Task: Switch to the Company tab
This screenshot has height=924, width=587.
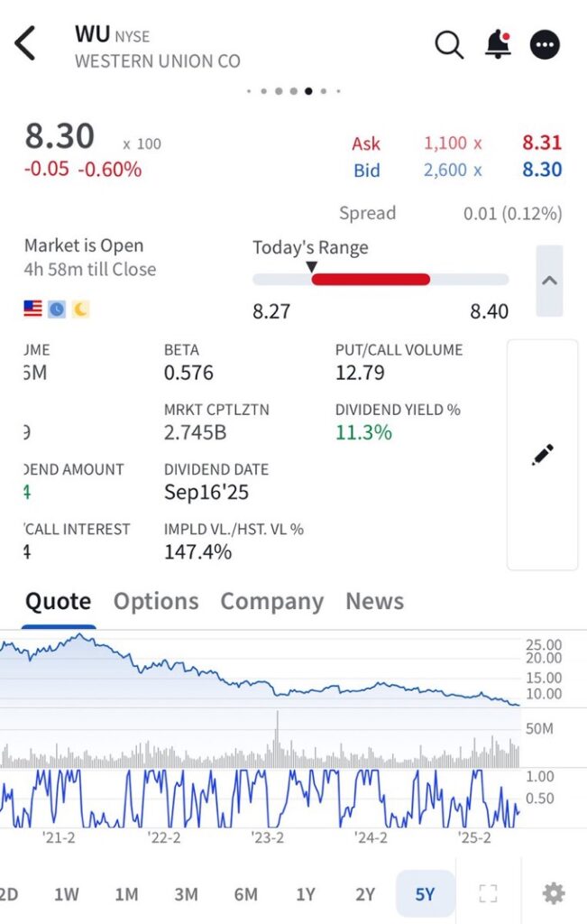Action: point(271,601)
